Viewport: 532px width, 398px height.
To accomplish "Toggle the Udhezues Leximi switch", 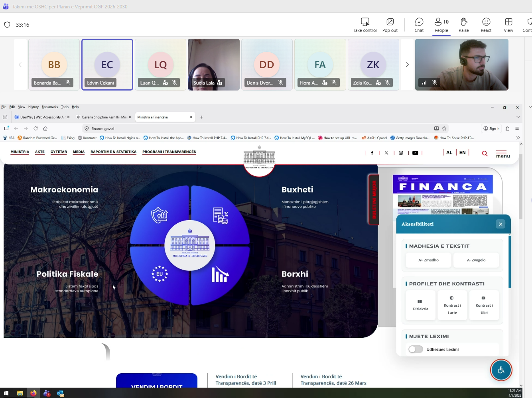I will click(416, 349).
